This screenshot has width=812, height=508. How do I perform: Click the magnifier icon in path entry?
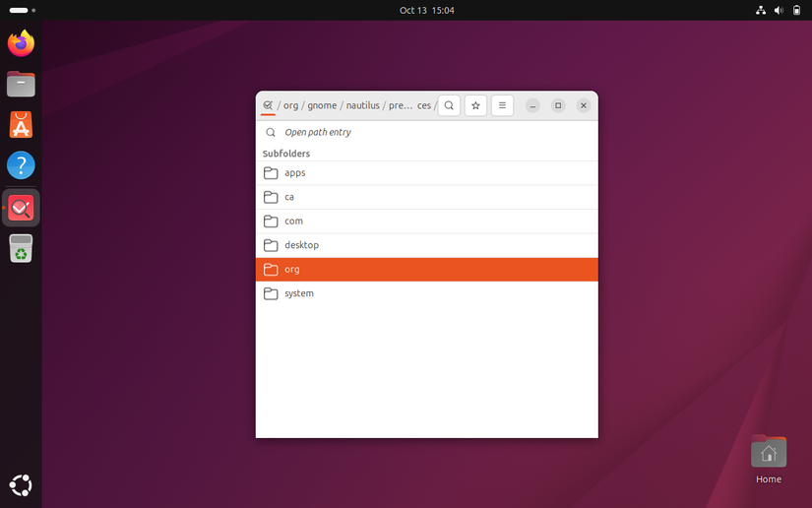pos(271,133)
